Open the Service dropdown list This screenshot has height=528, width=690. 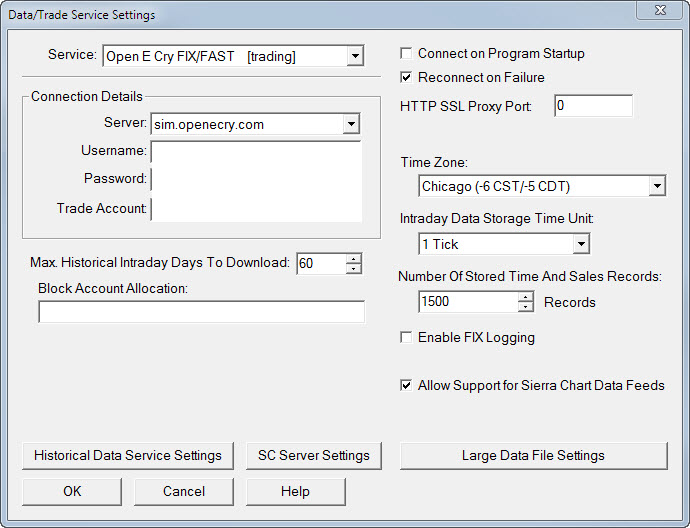point(355,57)
